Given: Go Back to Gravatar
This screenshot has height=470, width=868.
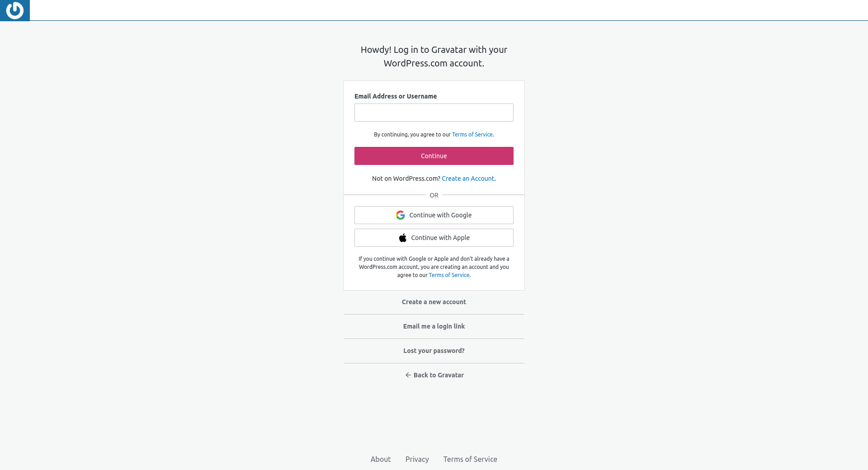Looking at the screenshot, I should coord(438,375).
